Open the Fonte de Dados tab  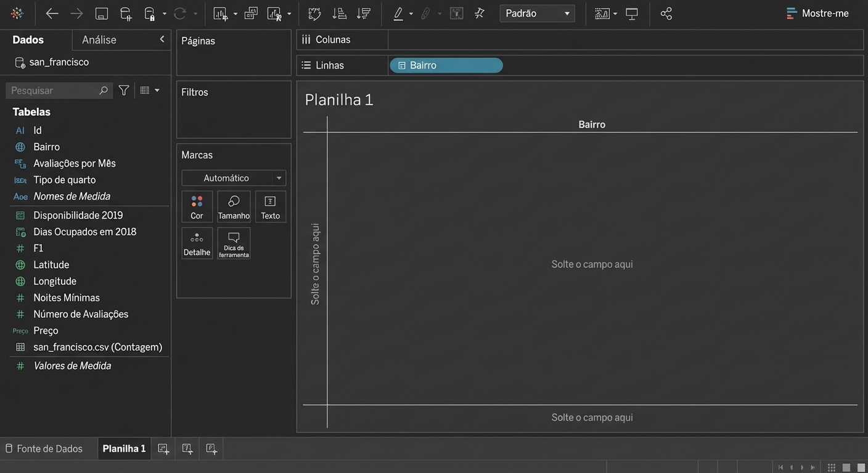coord(44,449)
